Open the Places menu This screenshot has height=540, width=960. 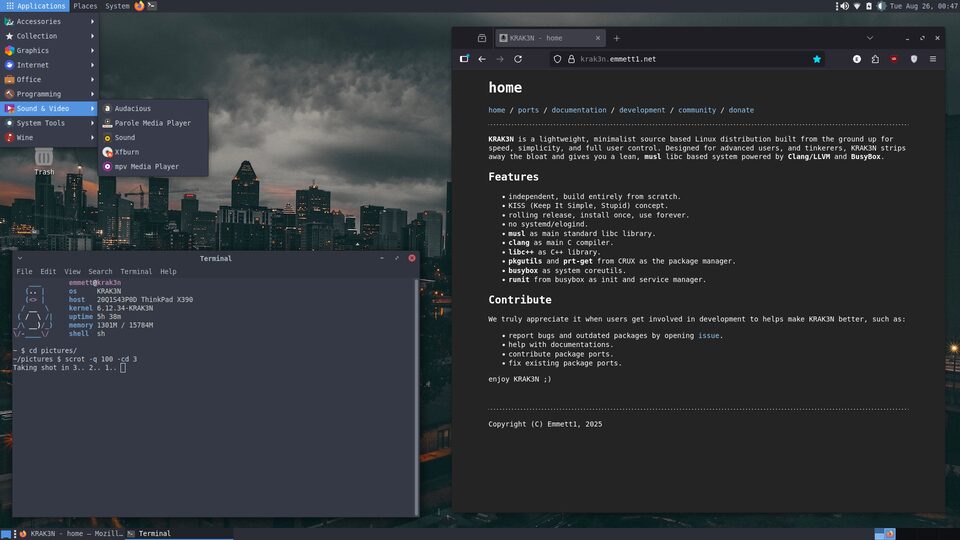(85, 6)
